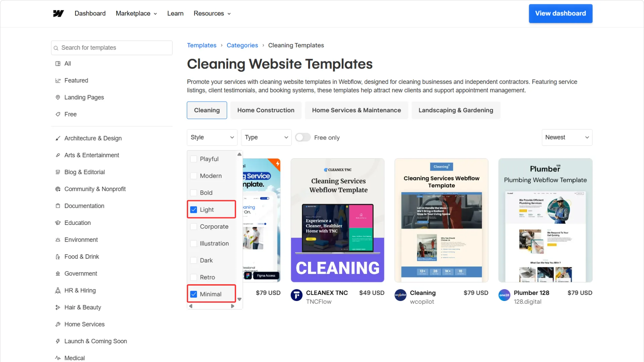Screen dimensions: 644x362
Task: Collapse the Style dropdown
Action: click(212, 137)
